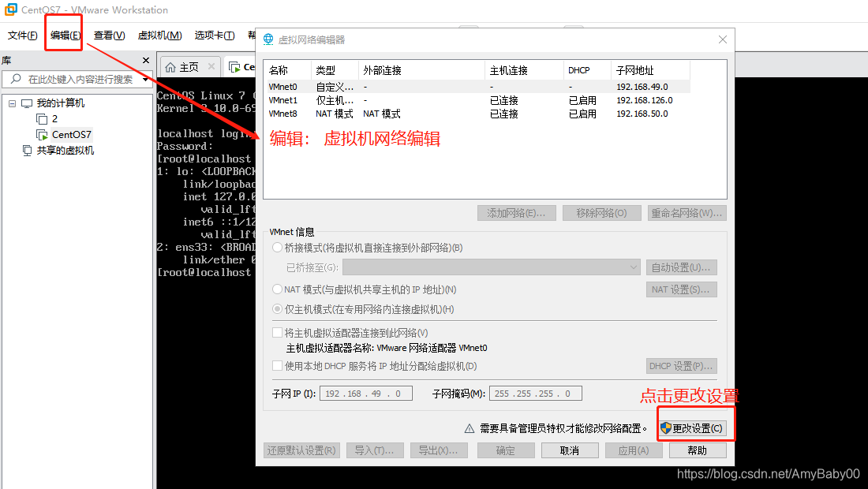
Task: Collapse the 我的计算机 tree node
Action: point(12,103)
